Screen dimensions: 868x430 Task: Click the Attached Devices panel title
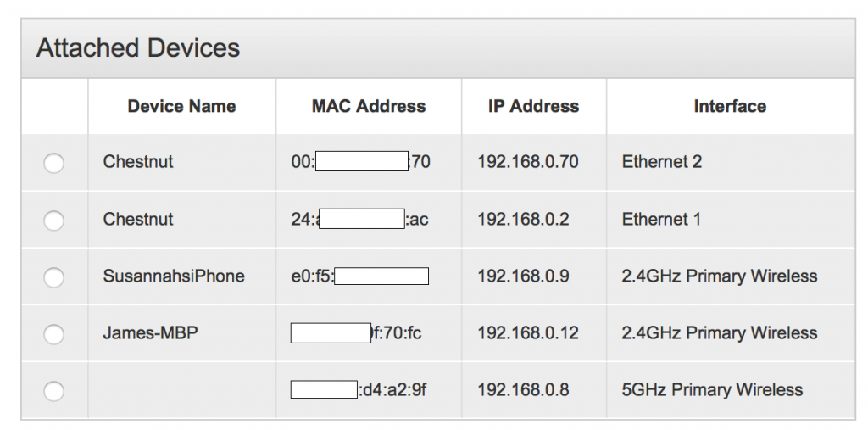[x=138, y=48]
